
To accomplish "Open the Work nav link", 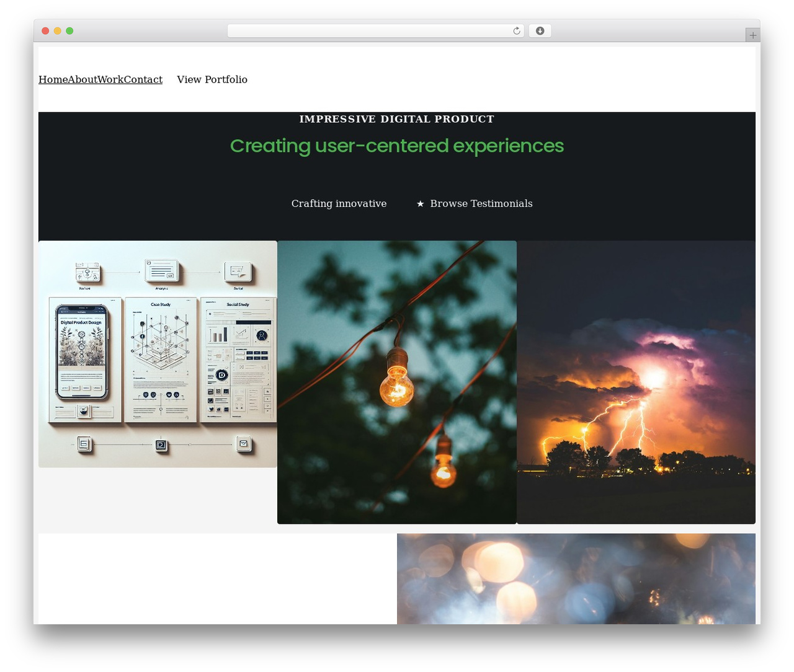I will 110,79.
